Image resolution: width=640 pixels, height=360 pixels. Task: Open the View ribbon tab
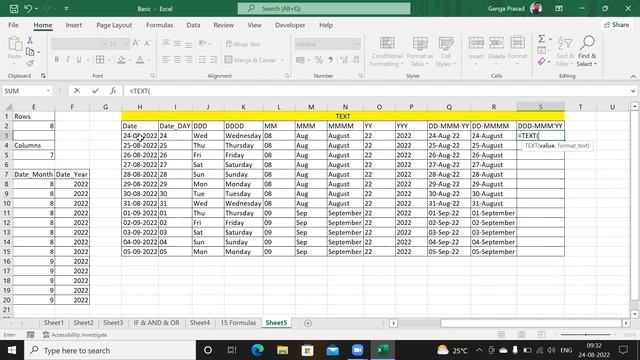click(254, 25)
